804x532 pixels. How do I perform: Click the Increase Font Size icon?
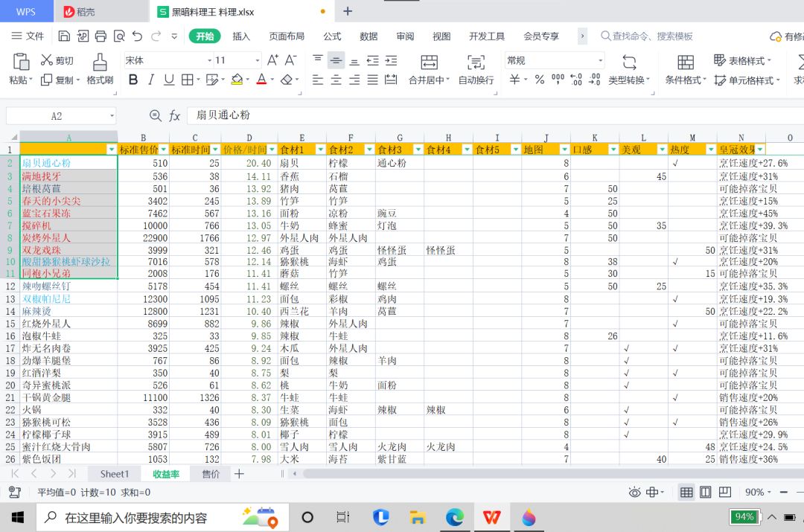[x=272, y=60]
